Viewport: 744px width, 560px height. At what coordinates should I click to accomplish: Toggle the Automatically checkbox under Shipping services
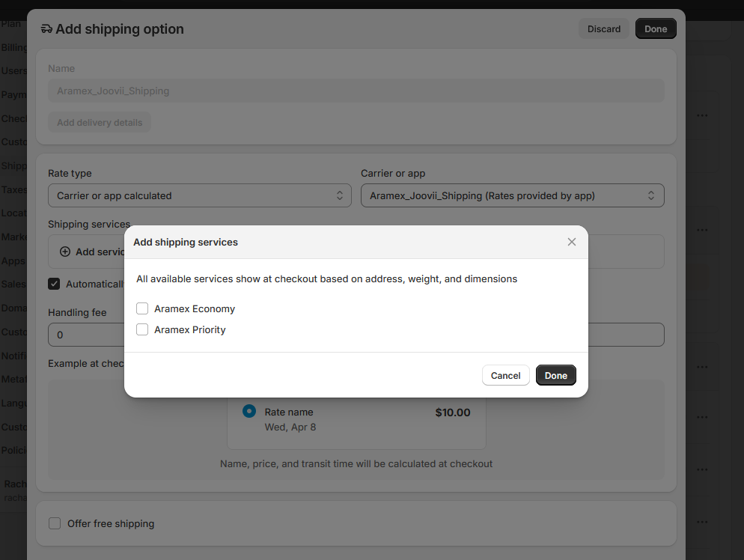(54, 284)
